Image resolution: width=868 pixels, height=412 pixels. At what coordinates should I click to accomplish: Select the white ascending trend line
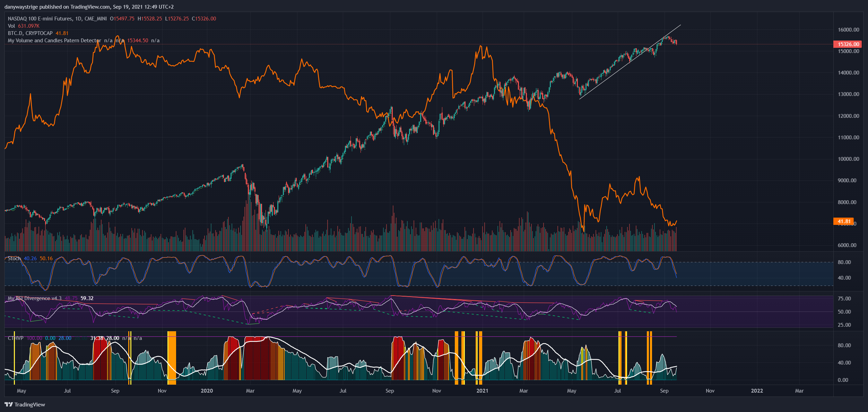coord(630,62)
